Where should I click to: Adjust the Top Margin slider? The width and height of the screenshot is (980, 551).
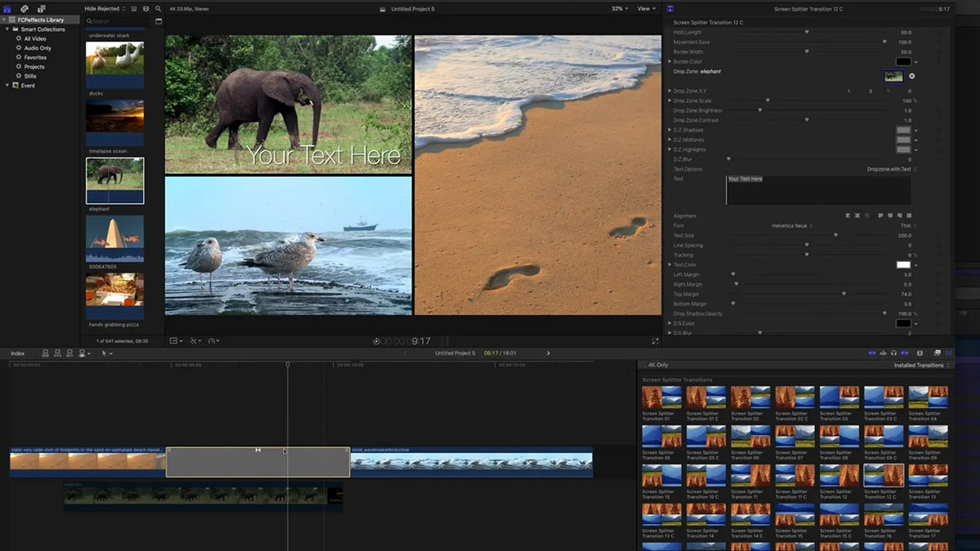point(844,294)
